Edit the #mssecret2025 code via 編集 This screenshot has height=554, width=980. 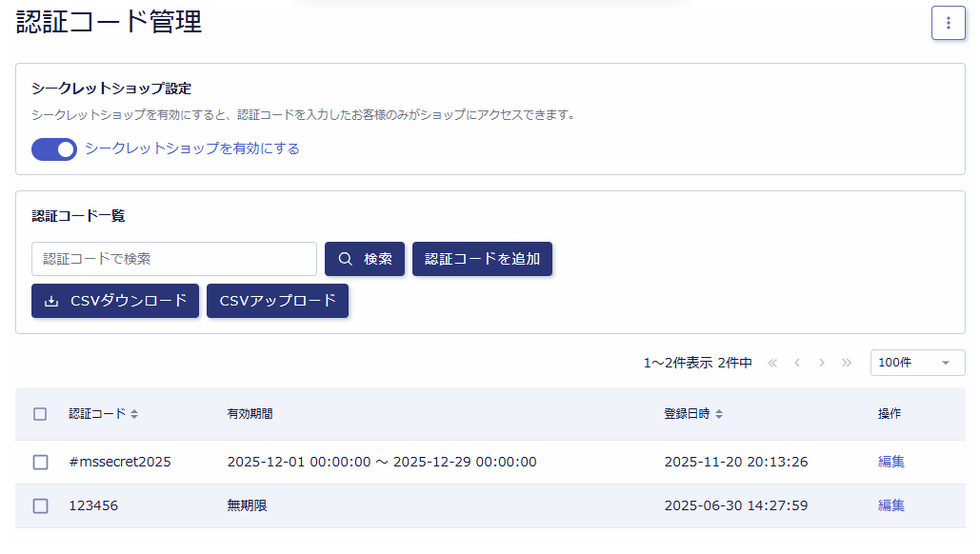(890, 462)
